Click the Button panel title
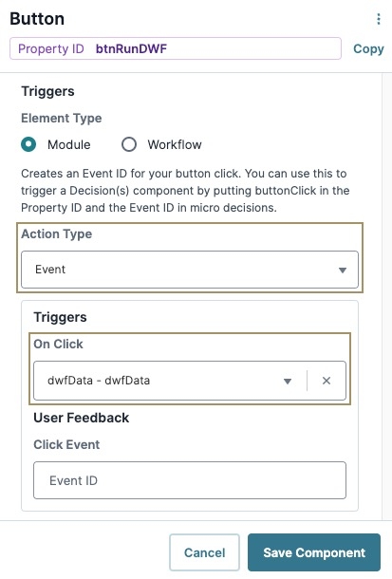The height and width of the screenshot is (579, 392). click(x=37, y=19)
